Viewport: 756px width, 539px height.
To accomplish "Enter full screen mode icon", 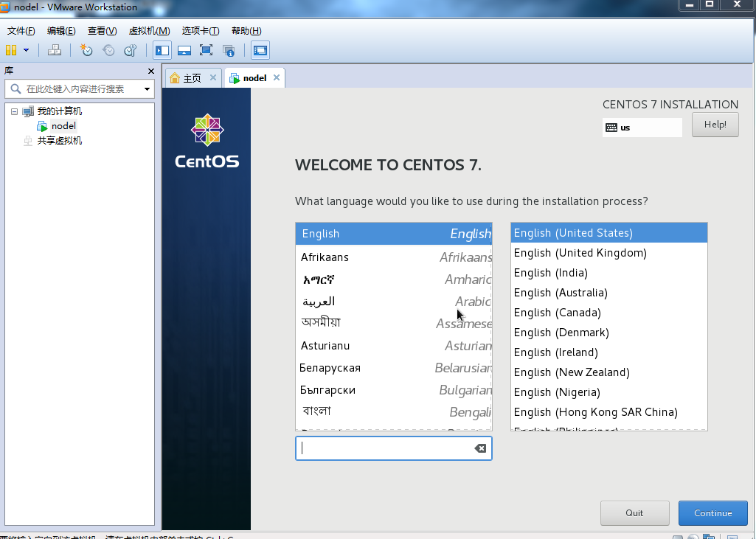I will pyautogui.click(x=206, y=50).
